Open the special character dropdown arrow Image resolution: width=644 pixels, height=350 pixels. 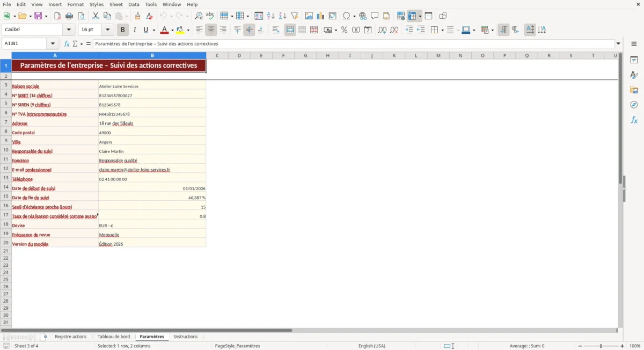[x=354, y=16]
